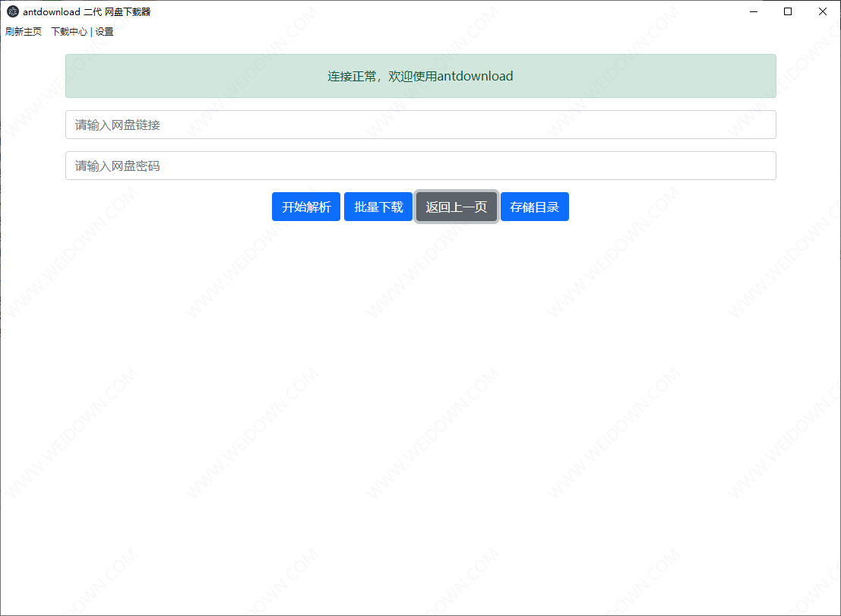Viewport: 841px width, 616px height.
Task: Open the 下载中心 | 设置 menu
Action: point(82,32)
